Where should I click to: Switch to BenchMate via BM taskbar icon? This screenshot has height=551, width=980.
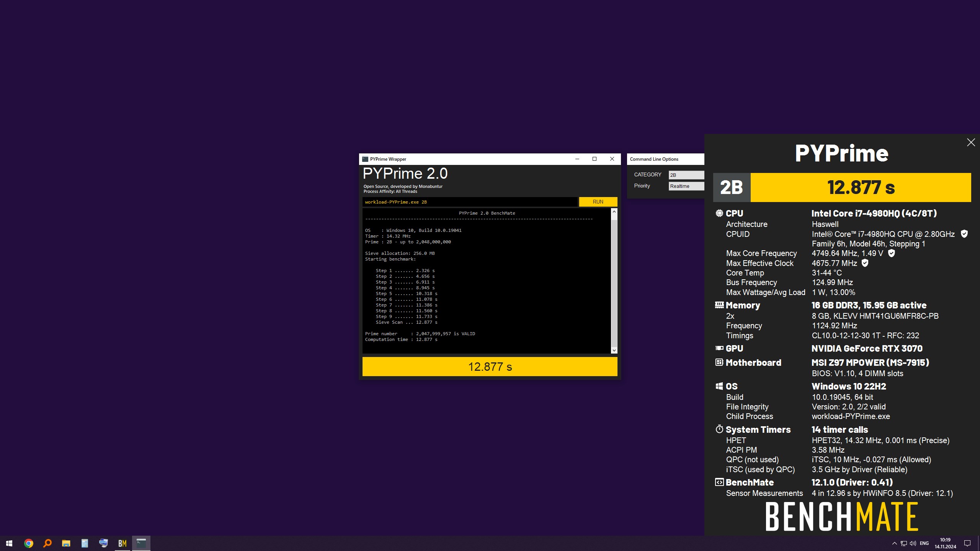(x=122, y=543)
